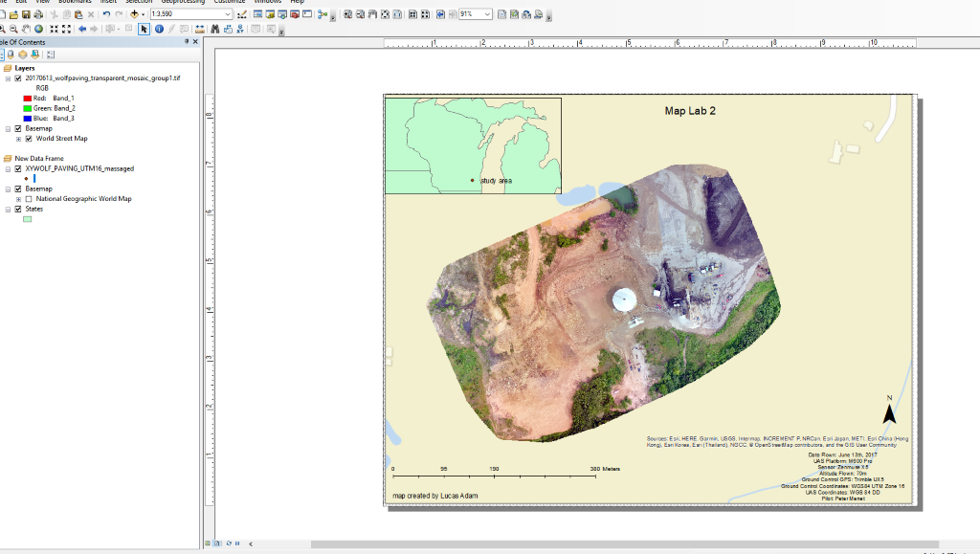The width and height of the screenshot is (980, 554).
Task: Select the Identify info tool
Action: (x=160, y=30)
